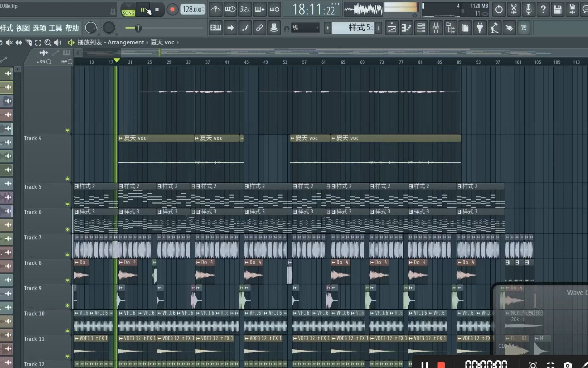Pause playback with the pause button

[143, 10]
